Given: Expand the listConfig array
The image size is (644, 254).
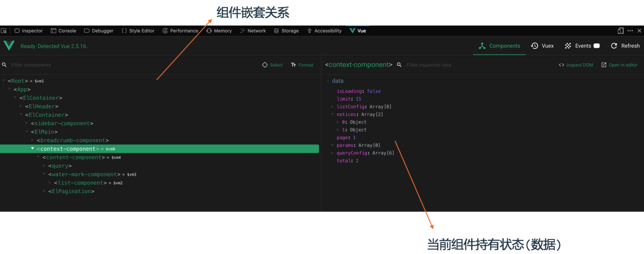Looking at the screenshot, I should [x=333, y=106].
